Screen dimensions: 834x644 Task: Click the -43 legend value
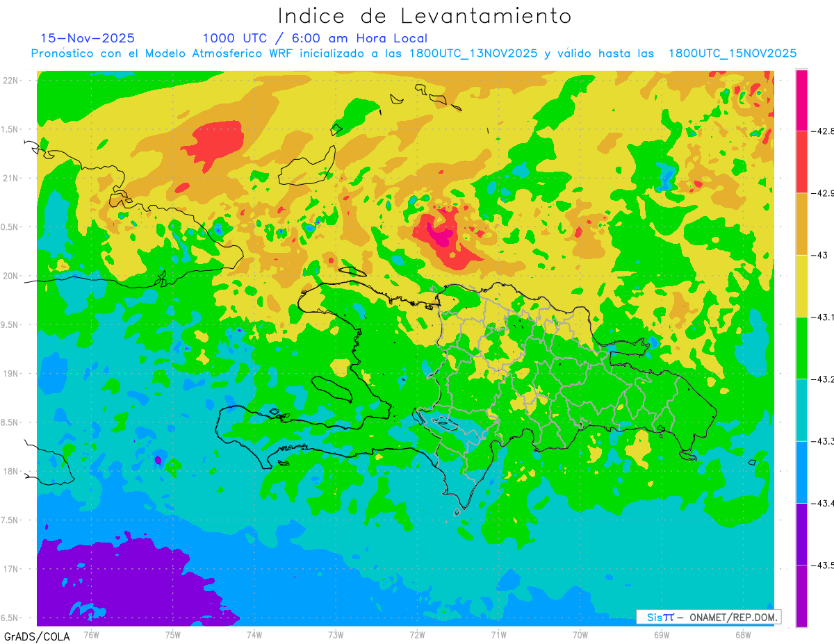(820, 255)
